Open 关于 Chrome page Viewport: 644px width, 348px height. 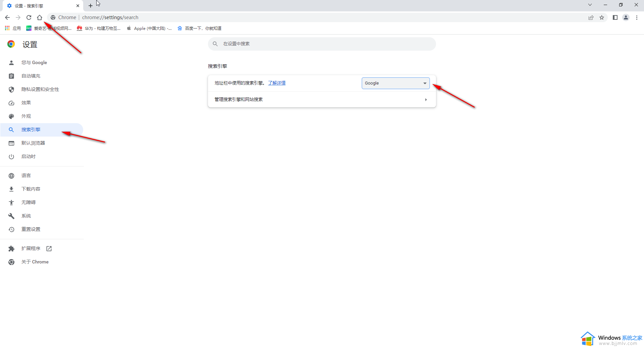pyautogui.click(x=42, y=262)
